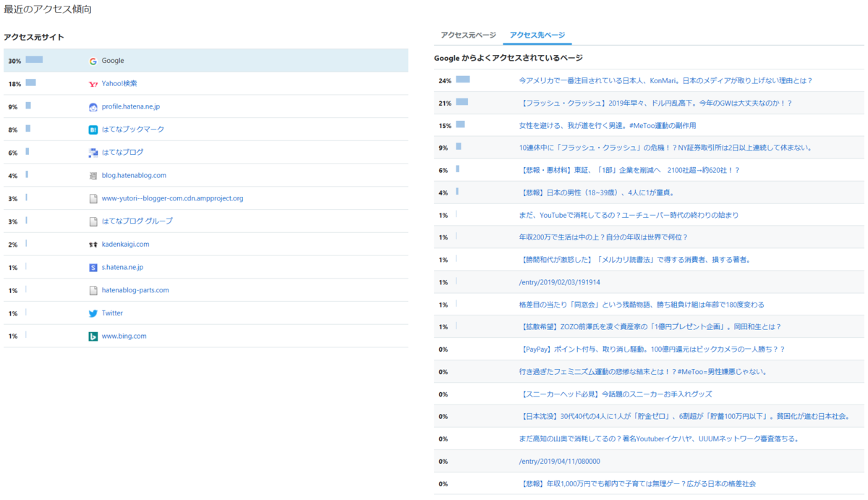Open the 日本の男性（18~39歳） article link
The height and width of the screenshot is (500, 868).
click(x=597, y=193)
